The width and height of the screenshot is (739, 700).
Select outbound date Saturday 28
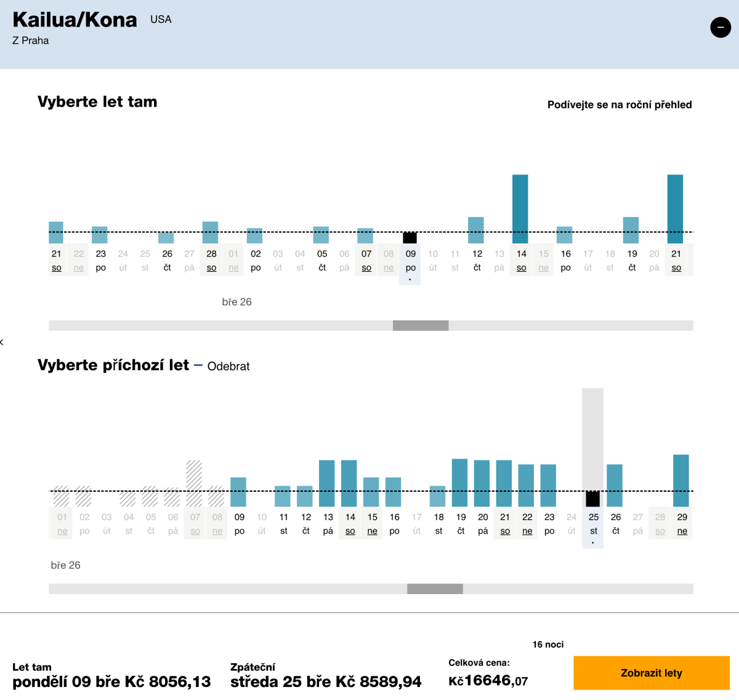pos(211,260)
